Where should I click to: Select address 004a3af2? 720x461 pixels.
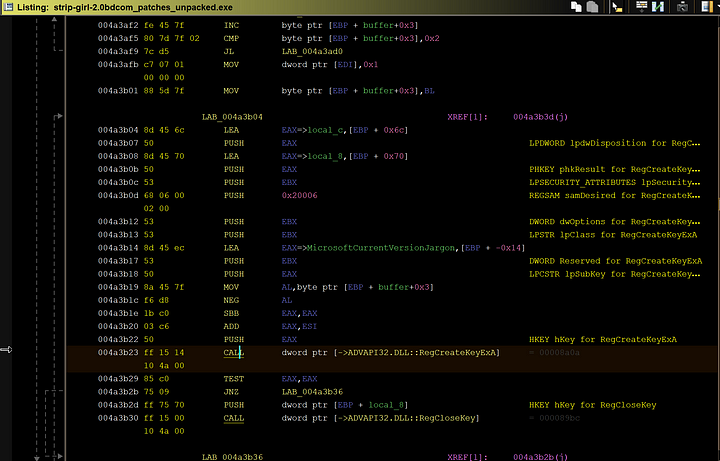(x=118, y=25)
